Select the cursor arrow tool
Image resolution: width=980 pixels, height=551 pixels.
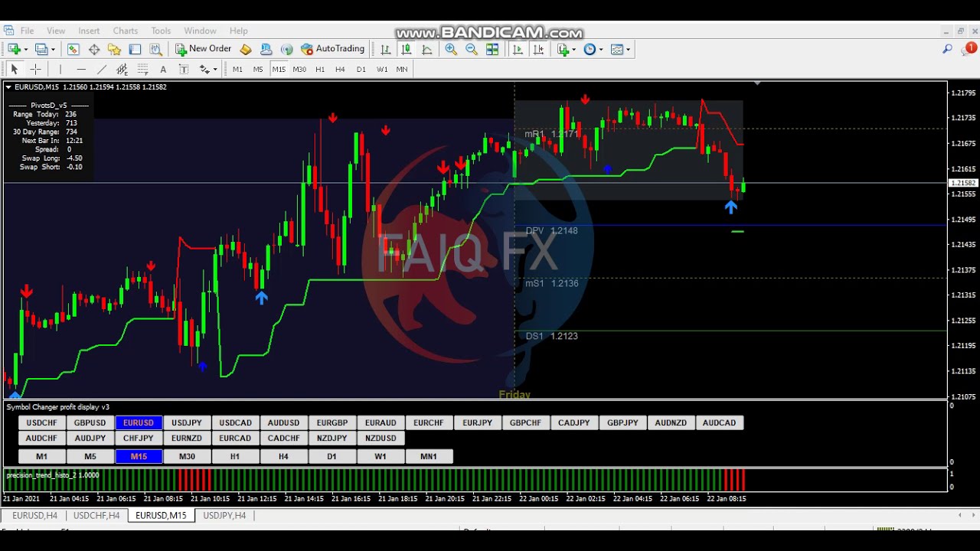14,69
